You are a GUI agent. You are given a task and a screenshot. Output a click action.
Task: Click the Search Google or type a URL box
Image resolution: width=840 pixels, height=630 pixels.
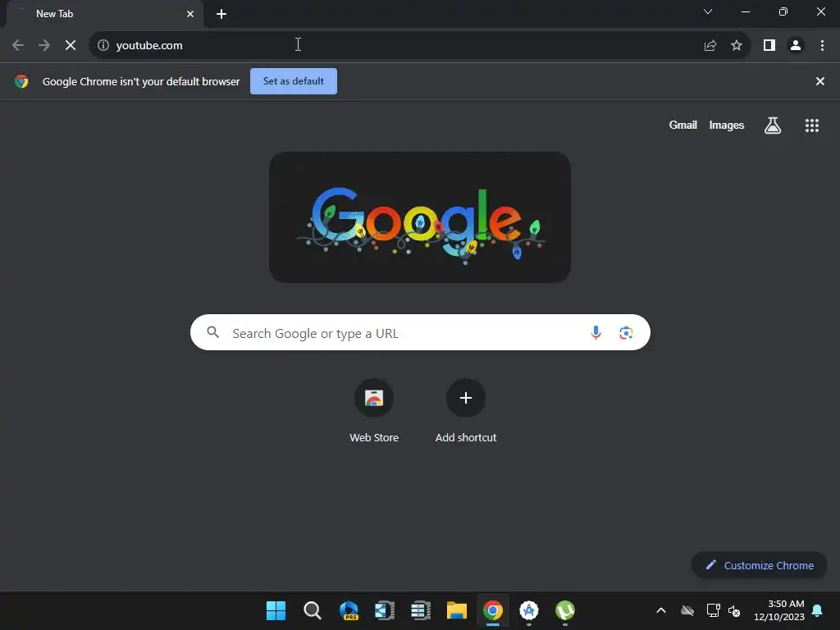point(421,333)
